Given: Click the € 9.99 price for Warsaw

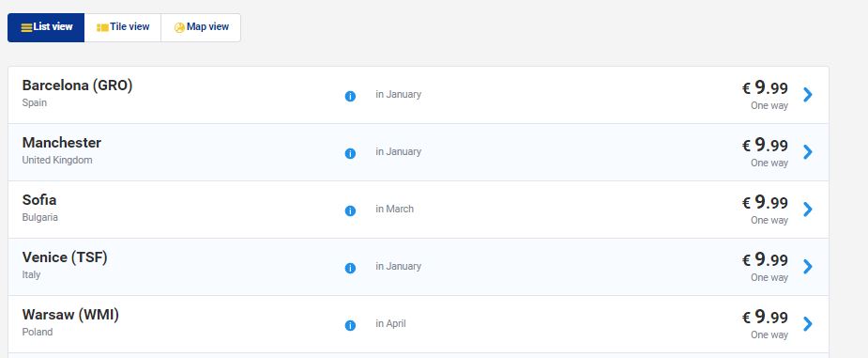Looking at the screenshot, I should (x=765, y=317).
